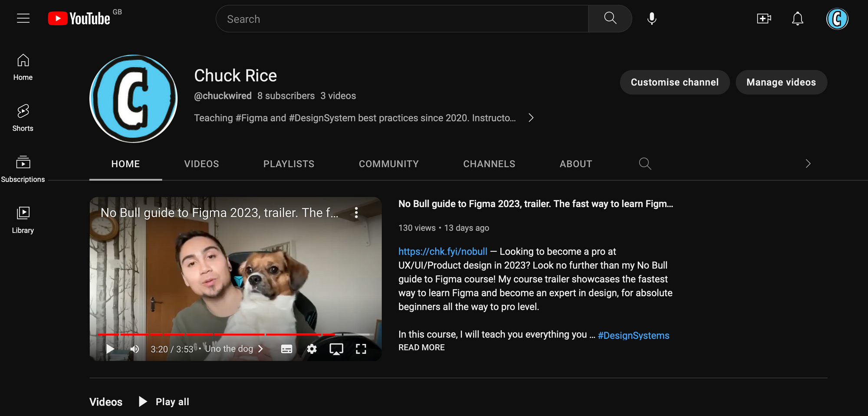Viewport: 868px width, 416px height.
Task: Click the search magnifier button
Action: click(610, 19)
